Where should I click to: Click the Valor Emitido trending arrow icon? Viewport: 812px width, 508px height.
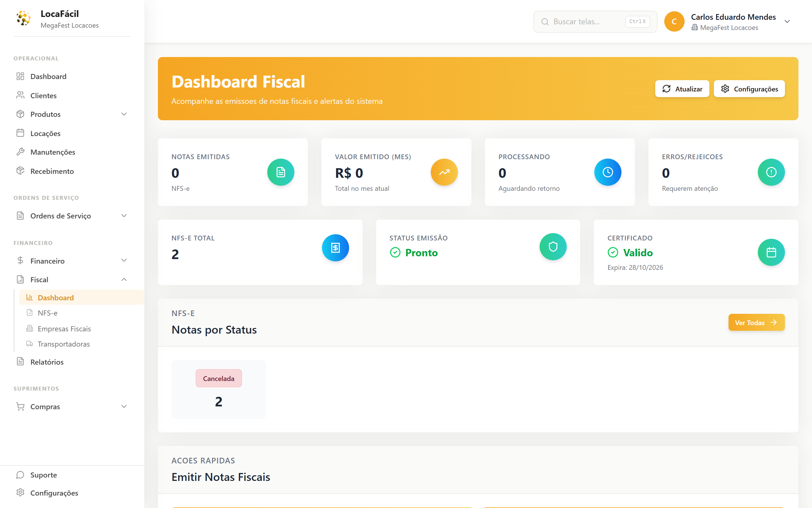click(x=444, y=172)
